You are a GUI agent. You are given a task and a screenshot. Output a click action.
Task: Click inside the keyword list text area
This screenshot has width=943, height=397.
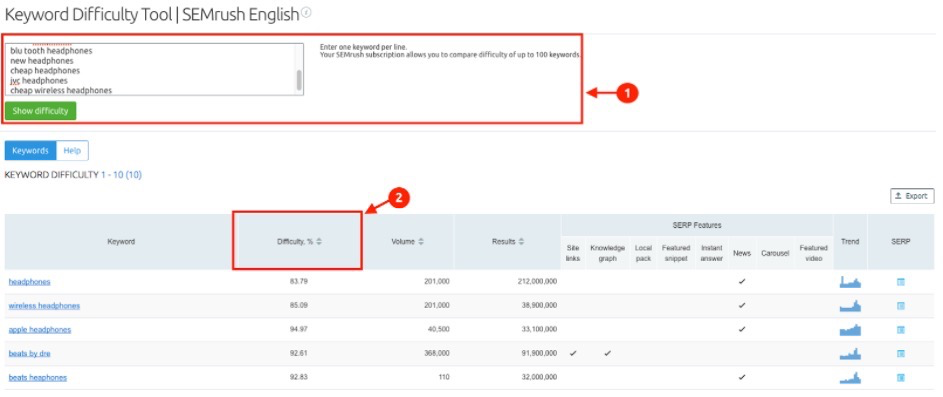click(150, 70)
